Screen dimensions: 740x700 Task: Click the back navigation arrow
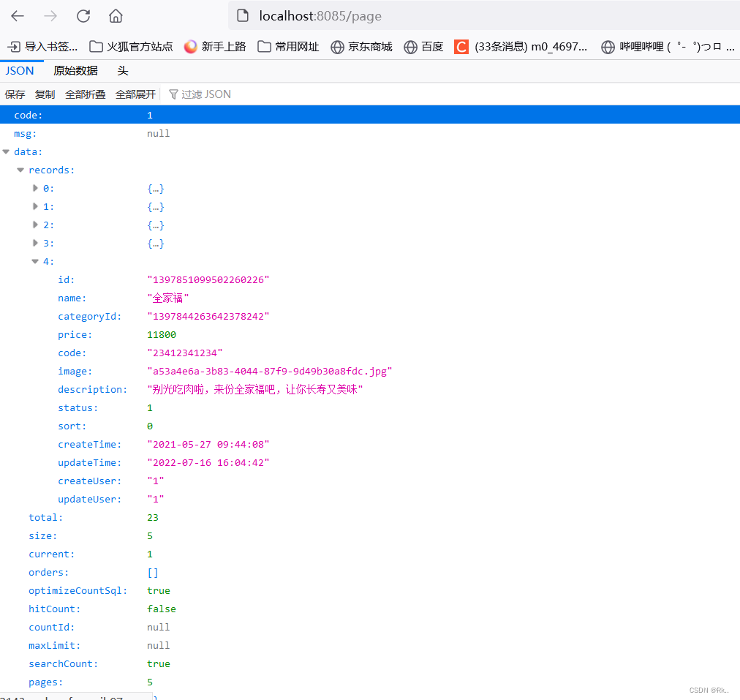(17, 15)
